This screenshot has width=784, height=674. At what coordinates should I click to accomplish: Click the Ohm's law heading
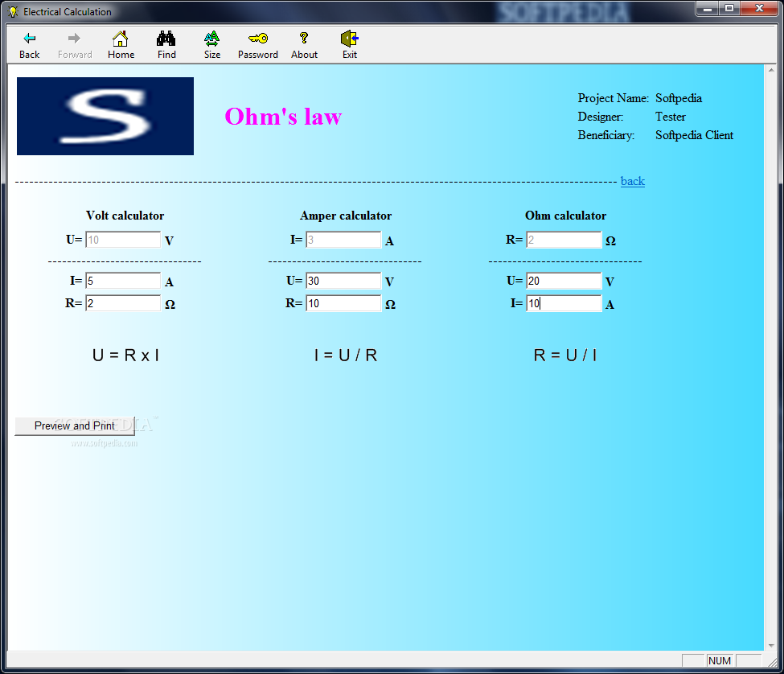pos(283,117)
